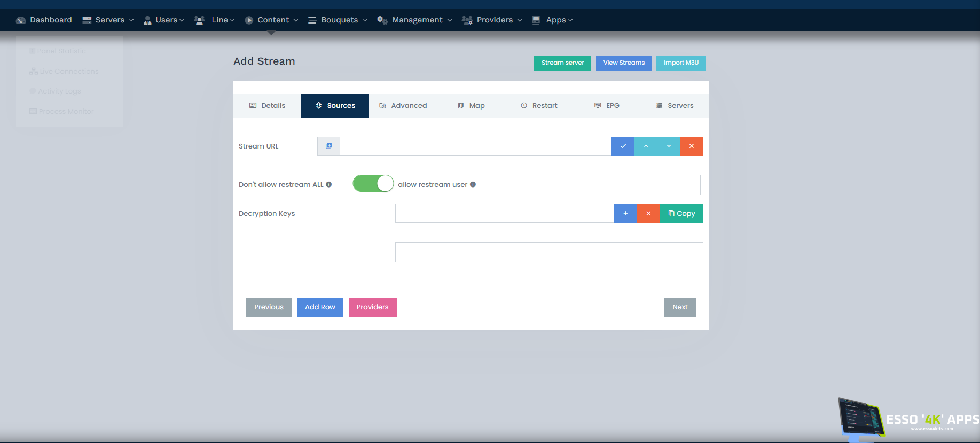Viewport: 980px width, 443px height.
Task: Add a decryption key with plus icon
Action: [625, 213]
